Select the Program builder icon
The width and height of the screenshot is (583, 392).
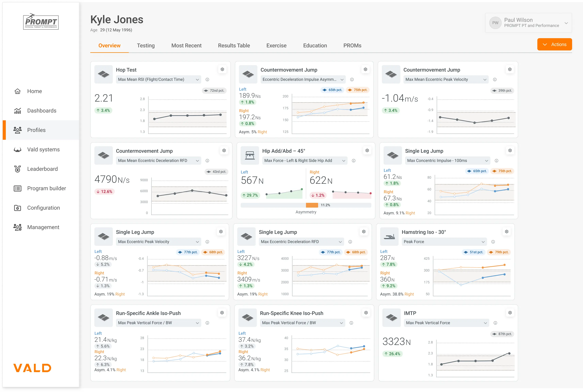click(x=18, y=188)
